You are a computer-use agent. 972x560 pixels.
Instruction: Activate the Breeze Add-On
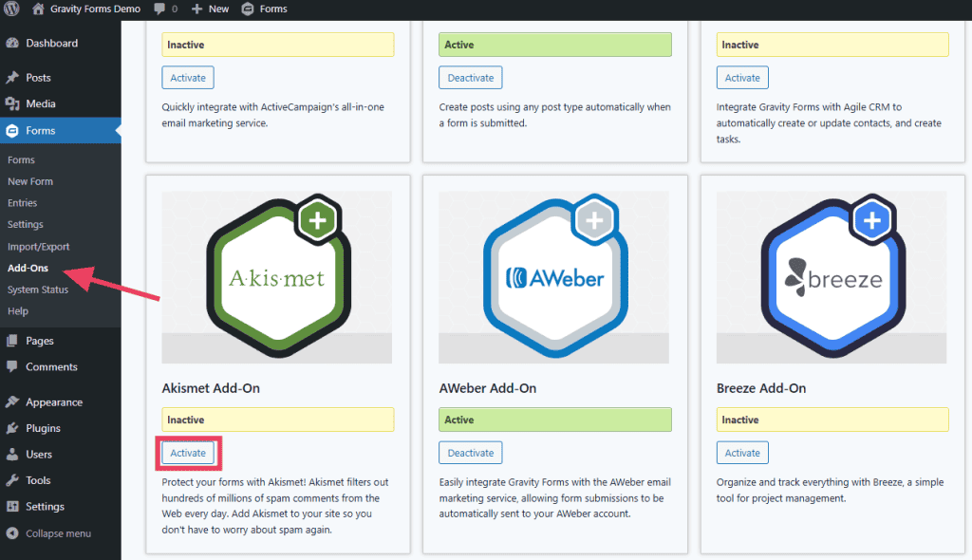tap(742, 453)
